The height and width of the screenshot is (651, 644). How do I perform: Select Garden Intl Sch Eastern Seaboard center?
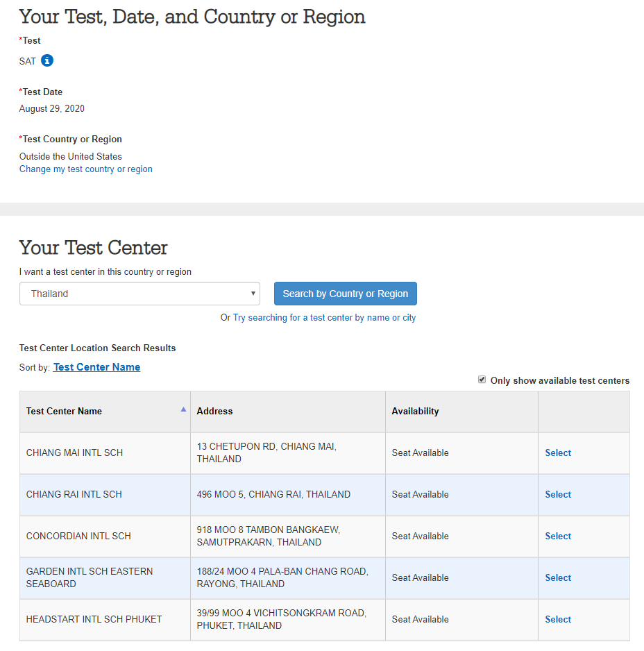pos(558,577)
